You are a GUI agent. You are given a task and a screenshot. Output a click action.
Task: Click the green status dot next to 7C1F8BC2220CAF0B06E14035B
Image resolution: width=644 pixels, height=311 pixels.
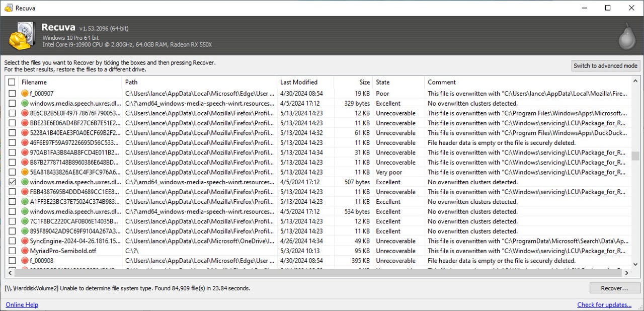[25, 221]
